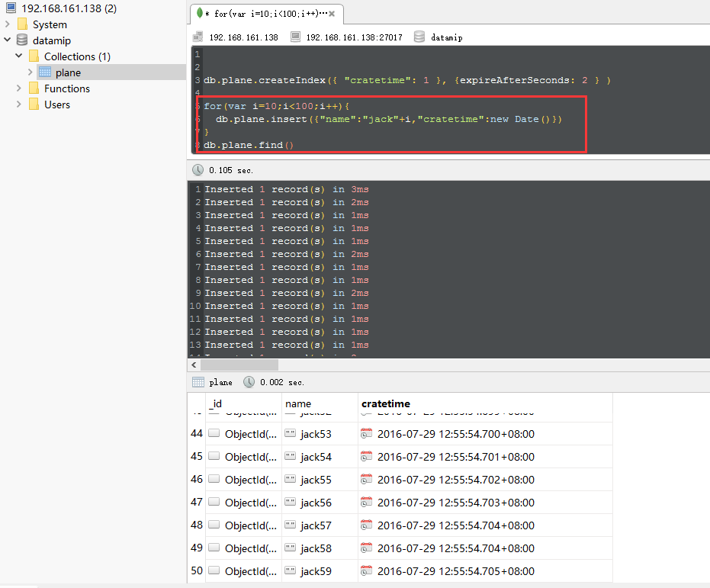
Task: Click the connection icon beside 192.168.161.138
Action: point(198,37)
